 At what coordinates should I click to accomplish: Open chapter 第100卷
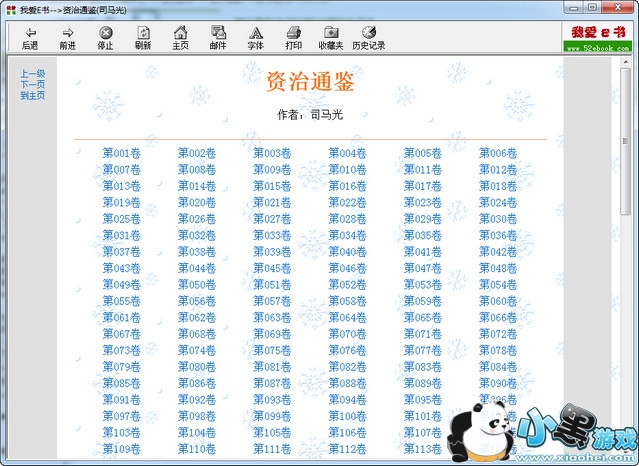pyautogui.click(x=348, y=416)
